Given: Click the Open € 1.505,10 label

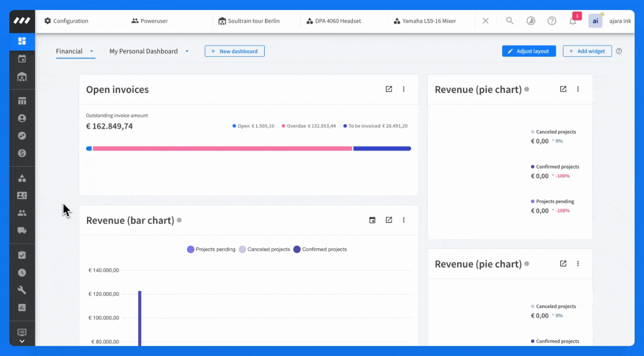Looking at the screenshot, I should point(253,126).
